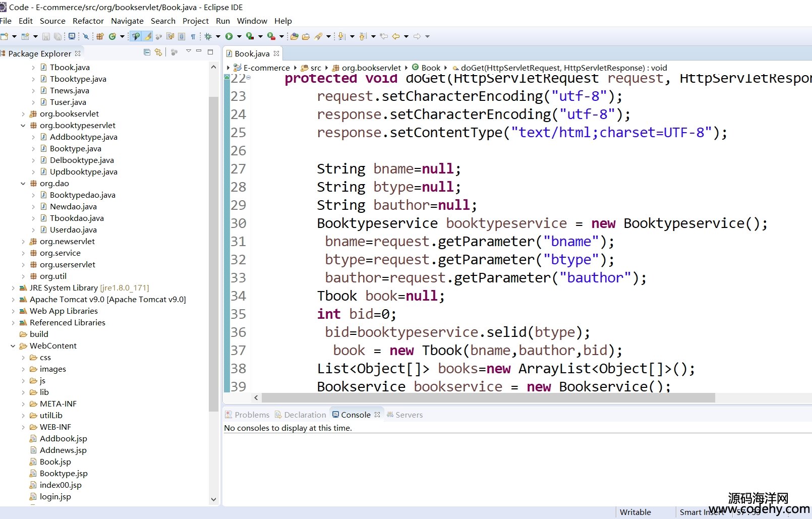Click the Next Annotation icon
The height and width of the screenshot is (519, 812).
click(341, 36)
